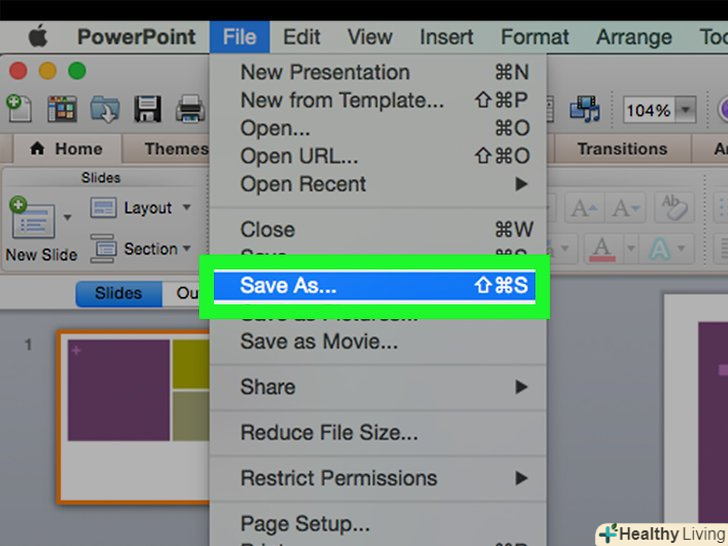728x546 pixels.
Task: Open the Layout dropdown
Action: (140, 208)
